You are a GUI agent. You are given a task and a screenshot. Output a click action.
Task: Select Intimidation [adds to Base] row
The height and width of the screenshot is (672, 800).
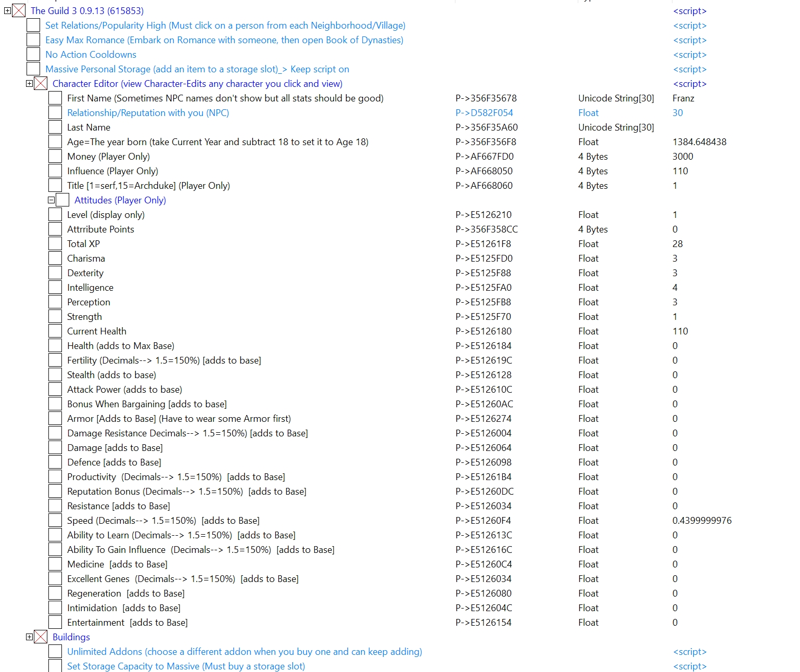tap(124, 608)
